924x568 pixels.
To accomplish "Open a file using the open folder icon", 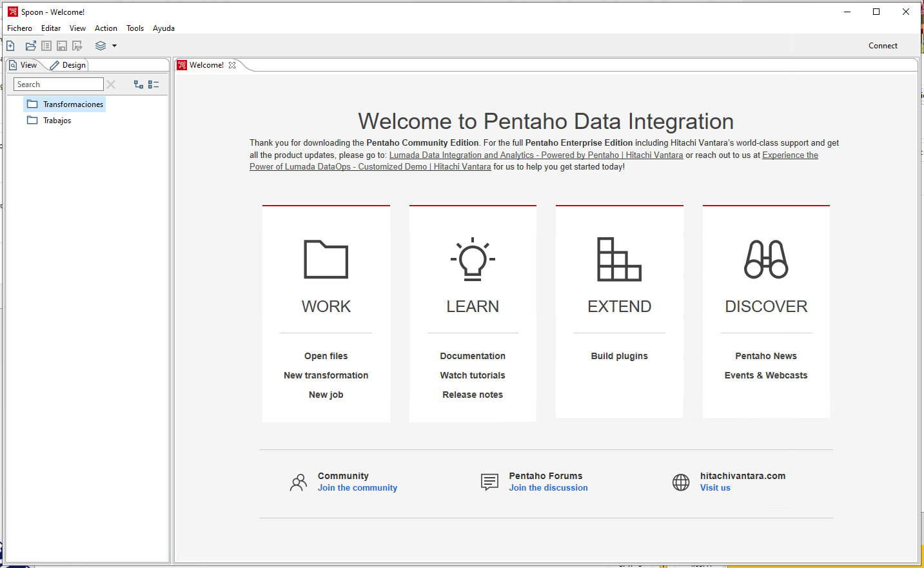I will click(x=30, y=45).
